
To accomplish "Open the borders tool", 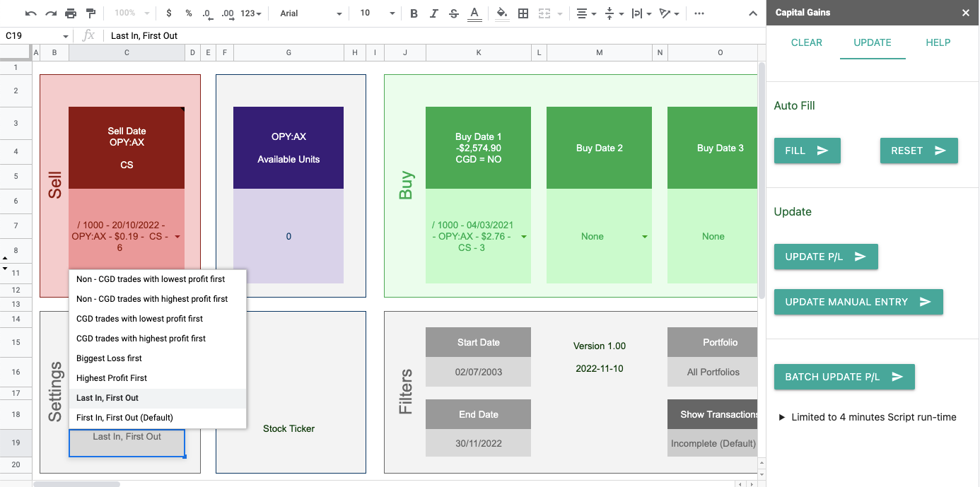I will (523, 13).
